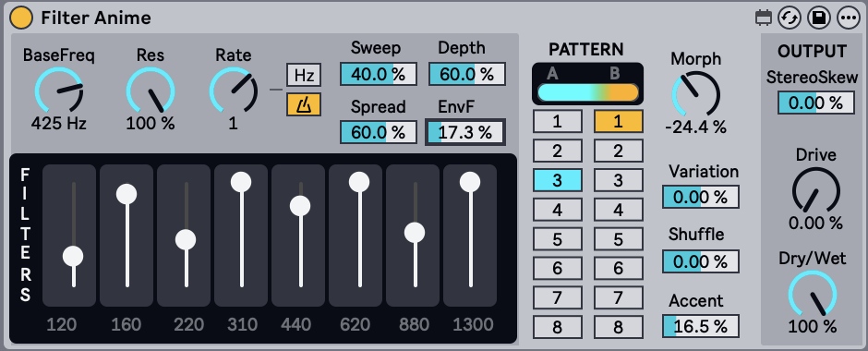Select pattern A slot 8
868x351 pixels.
click(x=558, y=327)
